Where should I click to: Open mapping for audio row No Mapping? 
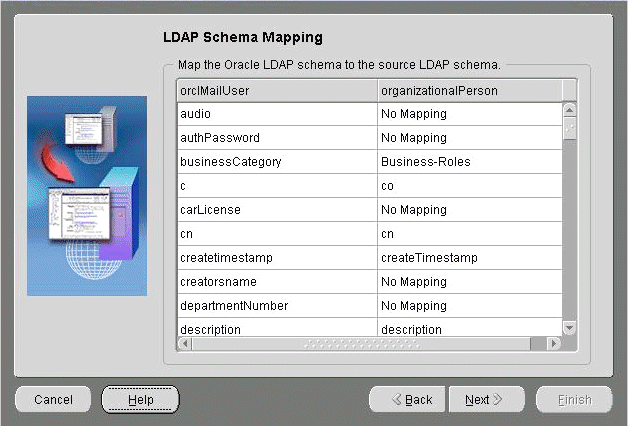pos(470,114)
